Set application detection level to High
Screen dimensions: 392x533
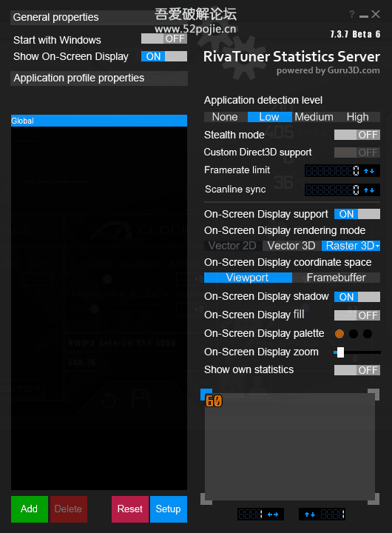(358, 117)
